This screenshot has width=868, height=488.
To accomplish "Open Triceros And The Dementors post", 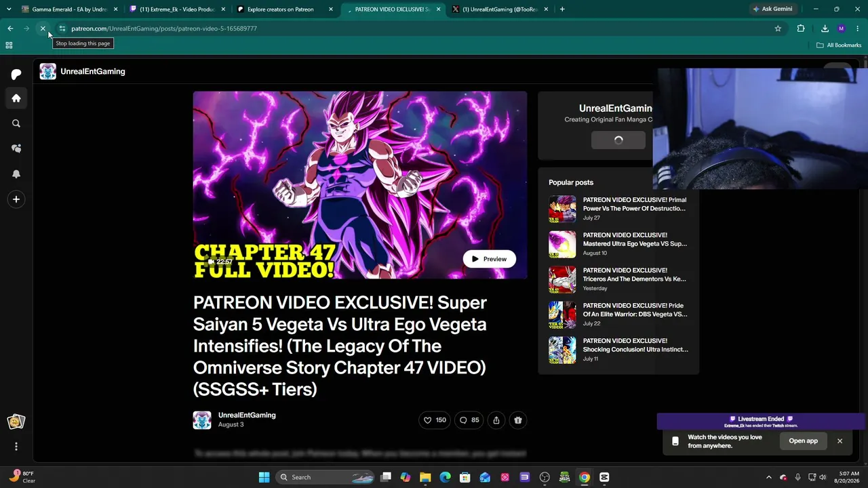I will coord(635,274).
